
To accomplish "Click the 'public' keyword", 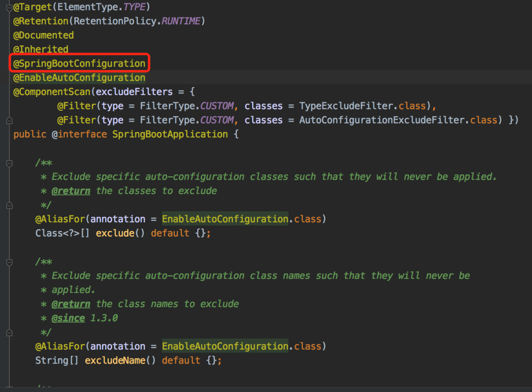I will click(30, 134).
